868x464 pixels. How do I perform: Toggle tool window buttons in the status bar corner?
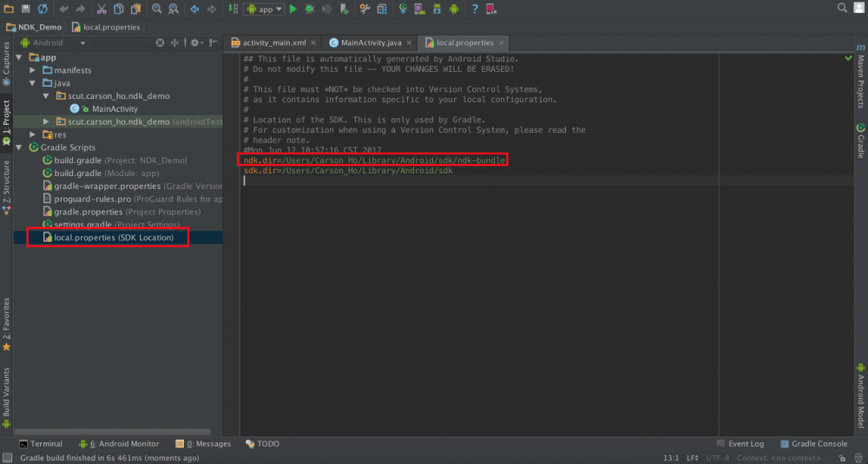(7, 458)
